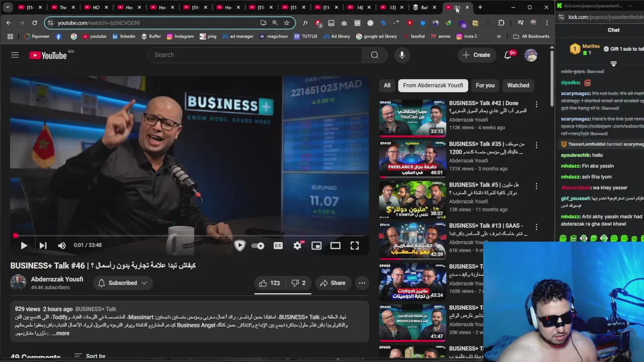Show more bookmarks with the chevron
Screen dimensions: 644x362
click(x=499, y=36)
